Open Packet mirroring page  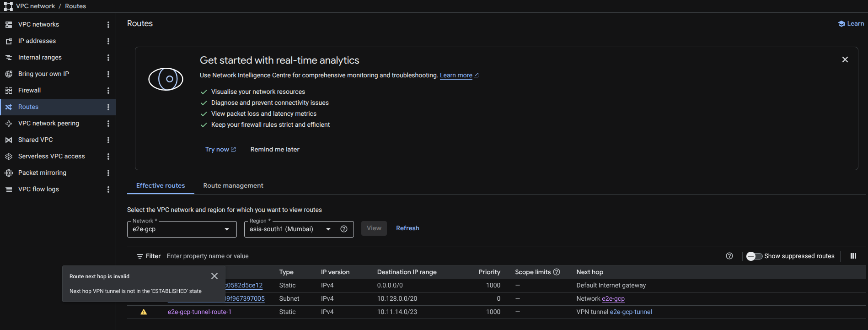(42, 173)
